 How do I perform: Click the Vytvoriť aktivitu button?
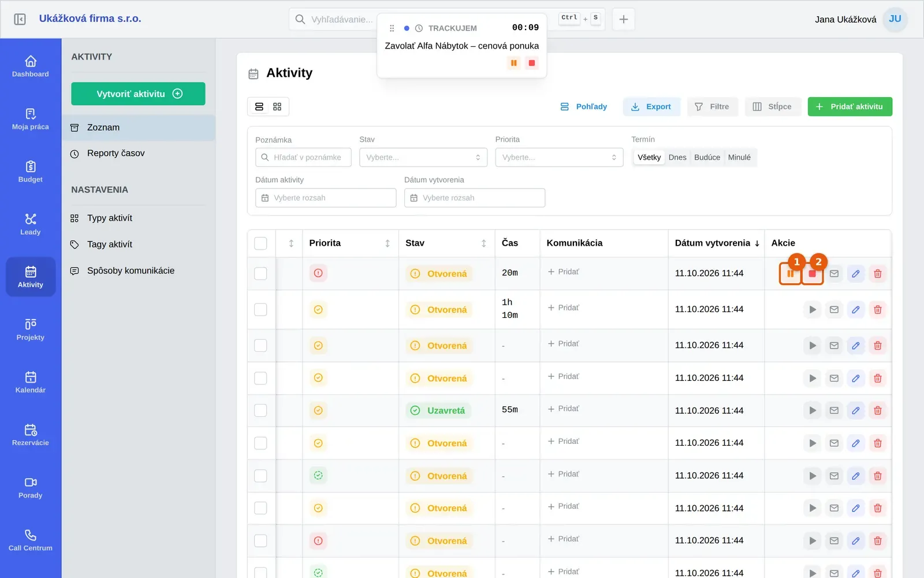[x=138, y=94]
